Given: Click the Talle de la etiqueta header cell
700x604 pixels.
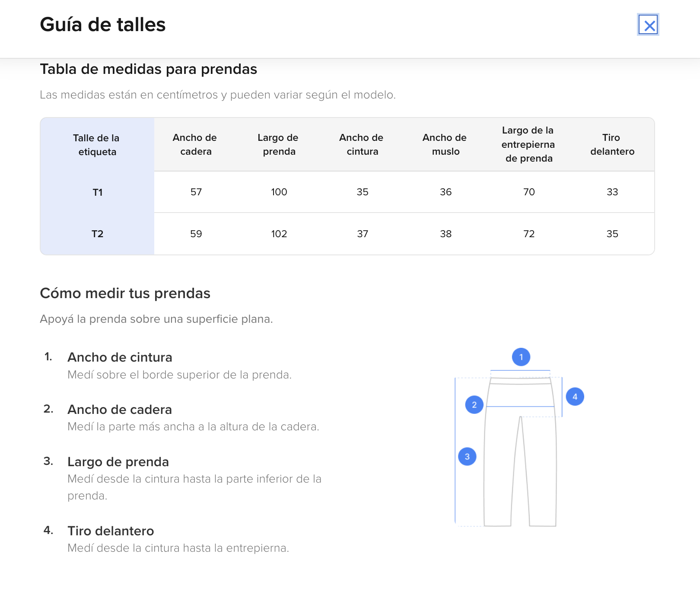Looking at the screenshot, I should coord(97,145).
